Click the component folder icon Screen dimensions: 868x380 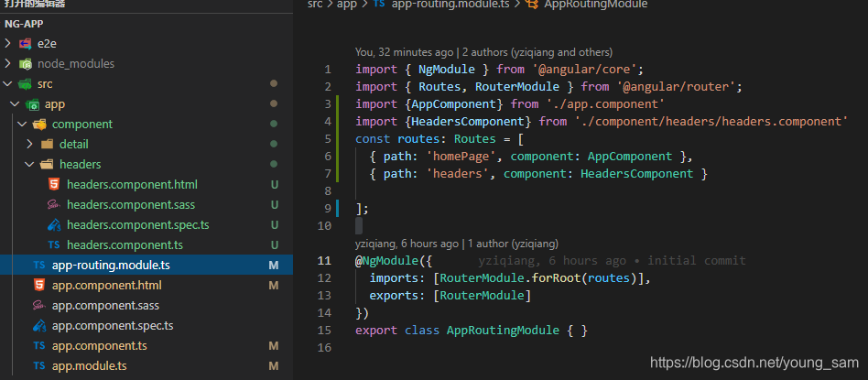point(39,125)
